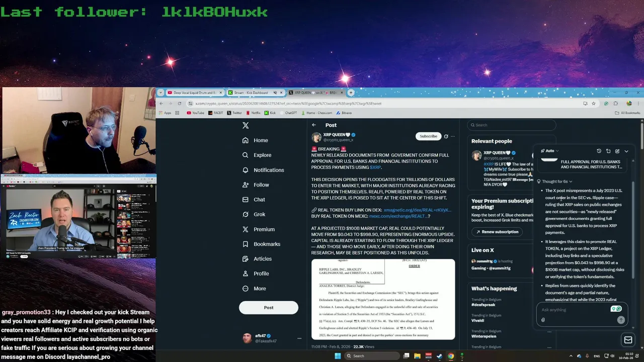Open the FACEIT bookmark

(215, 113)
